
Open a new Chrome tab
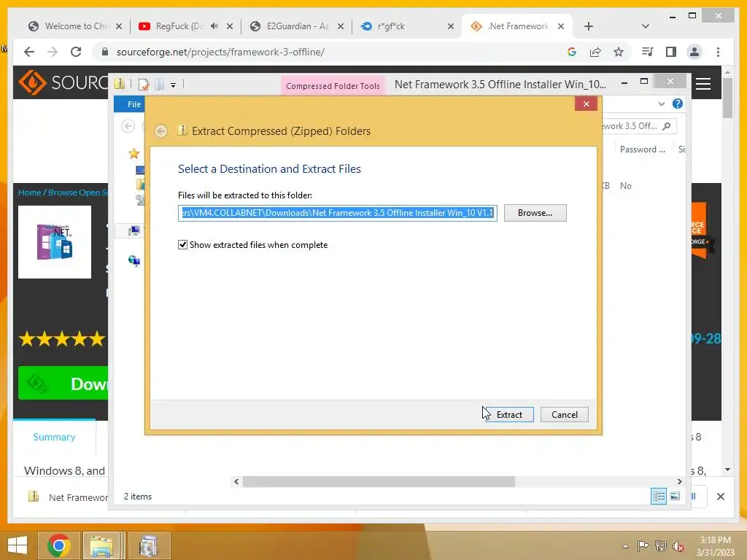(x=589, y=26)
